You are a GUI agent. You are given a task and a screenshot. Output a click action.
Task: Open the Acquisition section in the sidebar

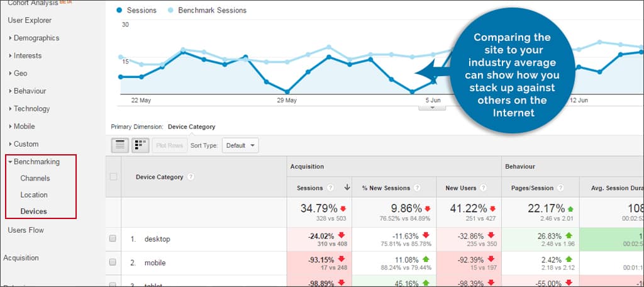tap(21, 258)
